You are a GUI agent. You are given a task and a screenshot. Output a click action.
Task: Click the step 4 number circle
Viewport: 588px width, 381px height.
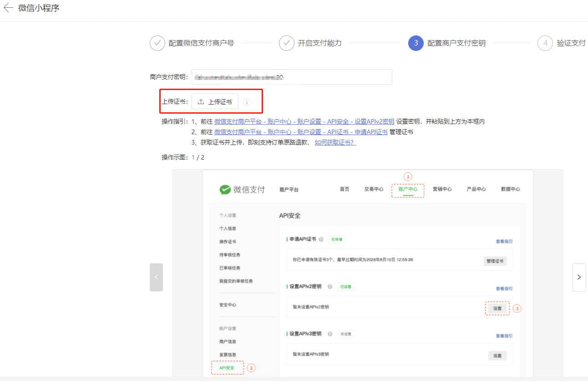(x=545, y=43)
